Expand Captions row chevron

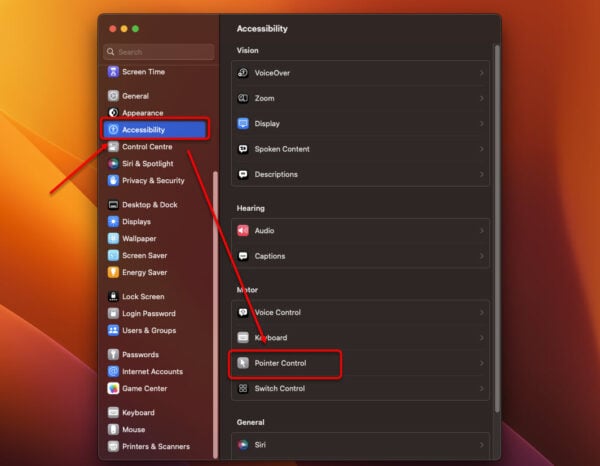point(482,256)
